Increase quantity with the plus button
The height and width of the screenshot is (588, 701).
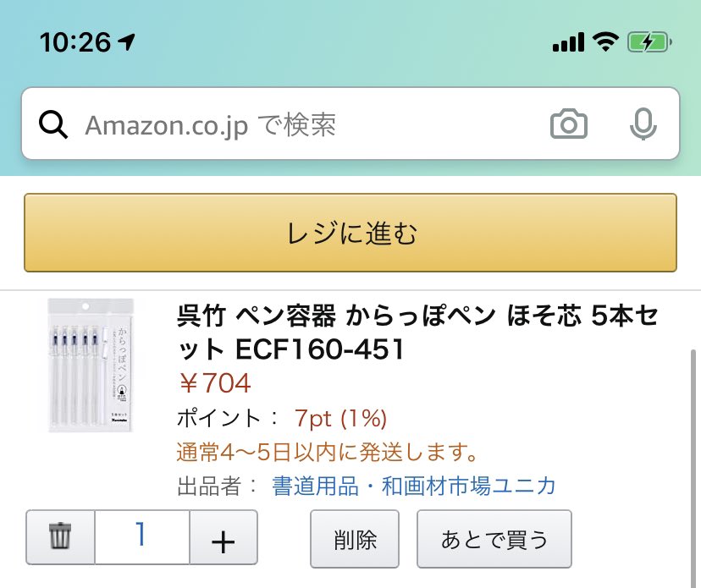(x=224, y=537)
